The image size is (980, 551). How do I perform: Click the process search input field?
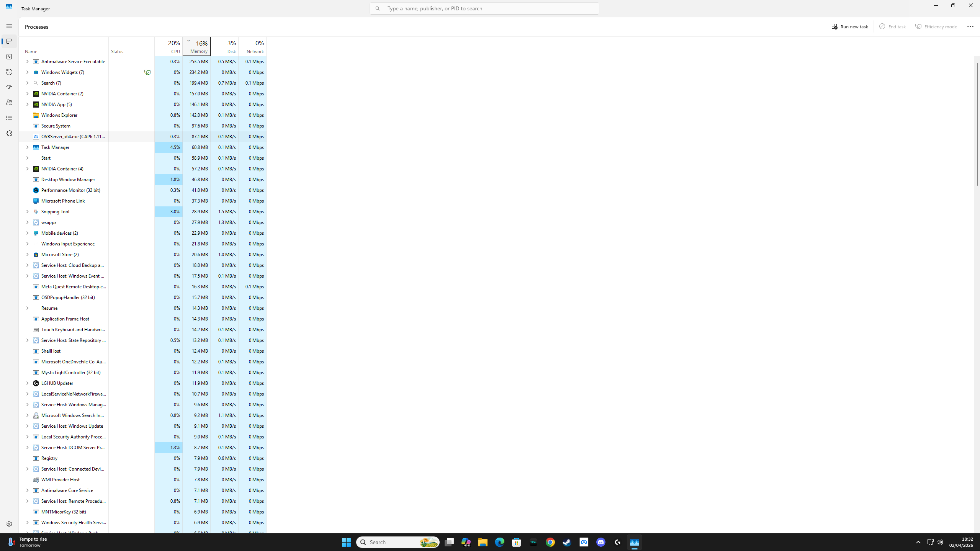pos(484,8)
